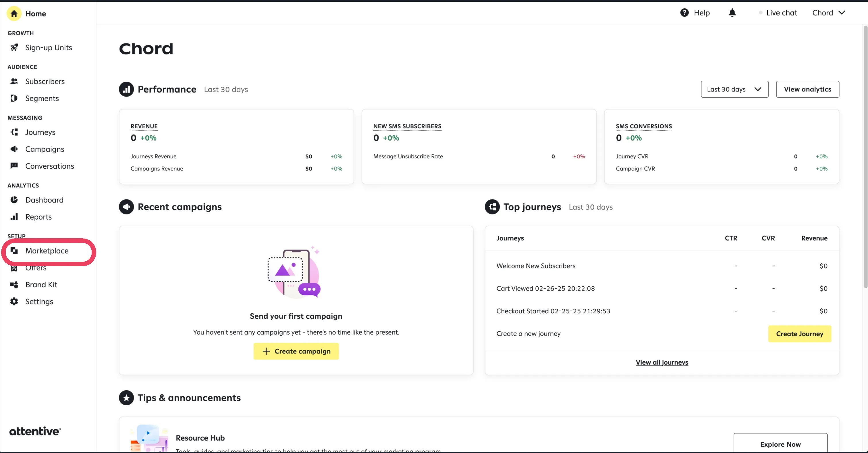This screenshot has height=453, width=868.
Task: Click the Sign-up Units rocket icon
Action: point(14,47)
